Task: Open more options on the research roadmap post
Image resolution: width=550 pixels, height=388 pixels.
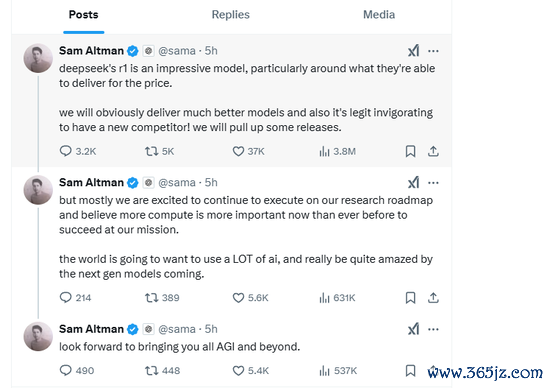Action: 434,183
